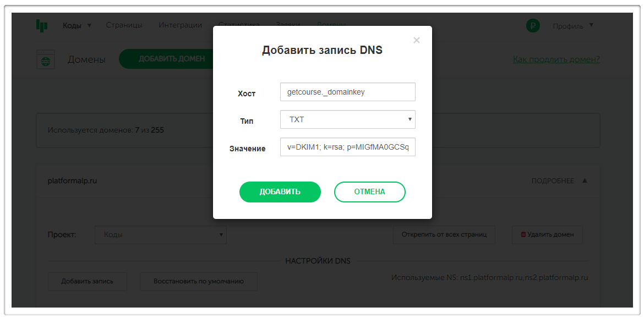The height and width of the screenshot is (318, 644).
Task: Collapse platformalp.ru with ПОДРОБНЕЕ arrow
Action: [x=585, y=180]
